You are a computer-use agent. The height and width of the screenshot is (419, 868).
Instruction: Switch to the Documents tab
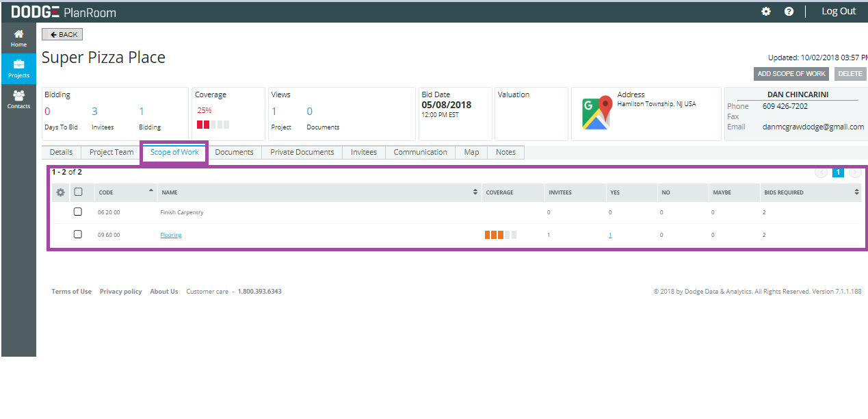click(234, 152)
